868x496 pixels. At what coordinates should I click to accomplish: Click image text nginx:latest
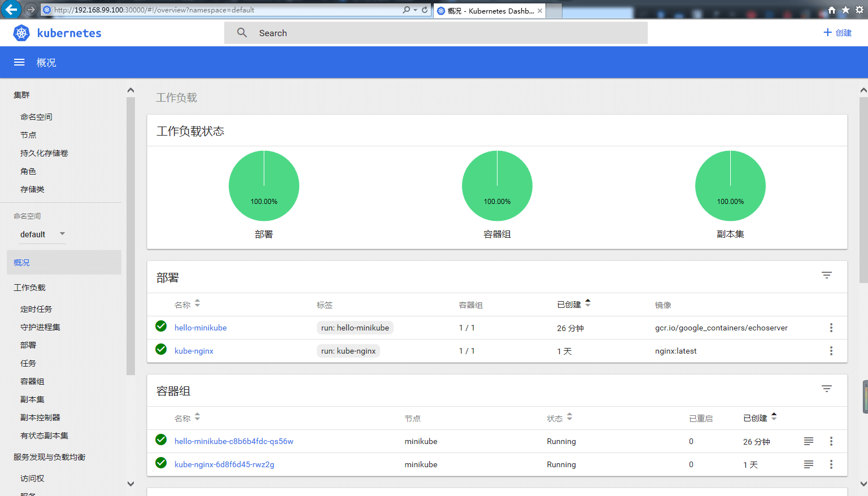pos(676,351)
